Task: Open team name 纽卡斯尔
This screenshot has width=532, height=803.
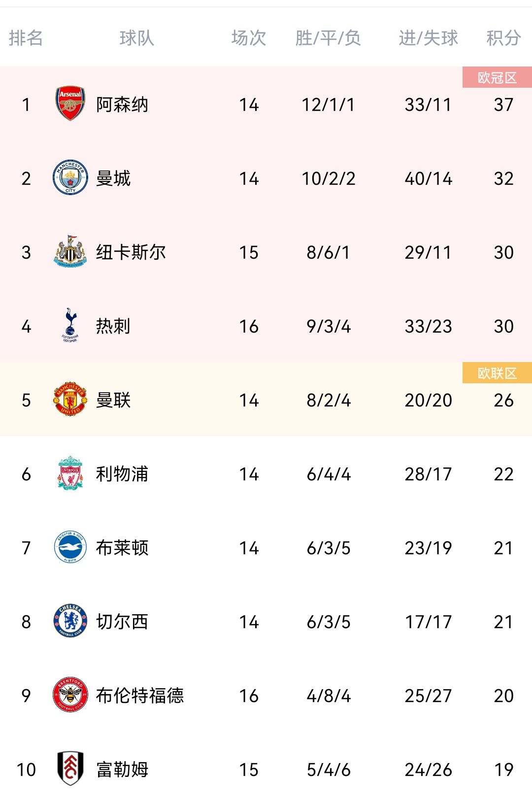Action: pos(131,252)
